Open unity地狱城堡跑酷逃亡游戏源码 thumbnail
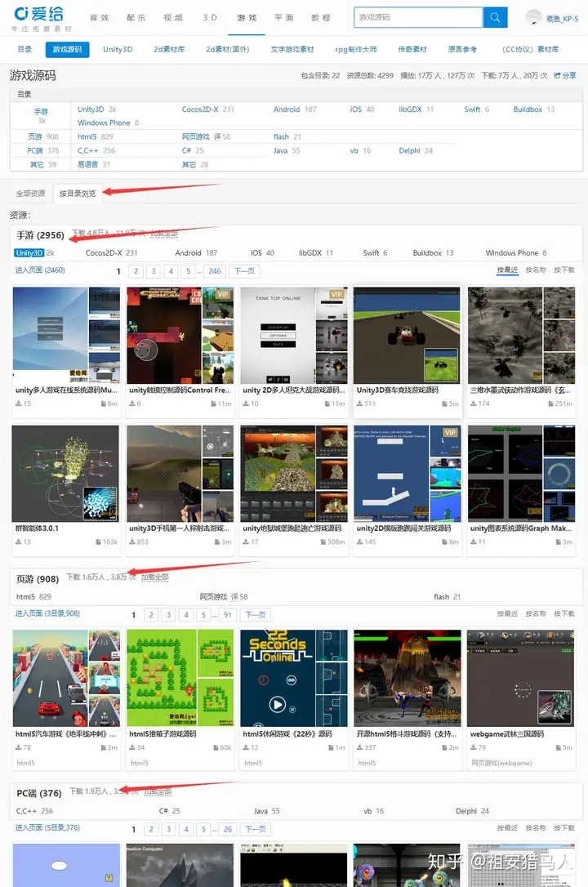 click(x=293, y=474)
